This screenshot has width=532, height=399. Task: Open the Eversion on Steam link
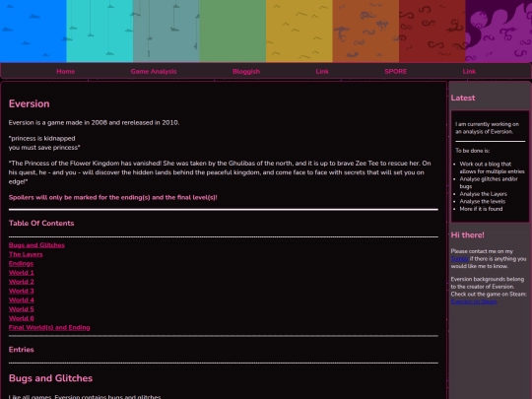[474, 301]
